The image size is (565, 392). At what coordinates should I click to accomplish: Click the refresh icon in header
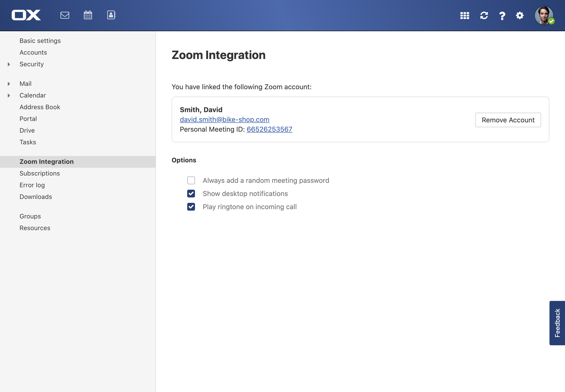(484, 15)
